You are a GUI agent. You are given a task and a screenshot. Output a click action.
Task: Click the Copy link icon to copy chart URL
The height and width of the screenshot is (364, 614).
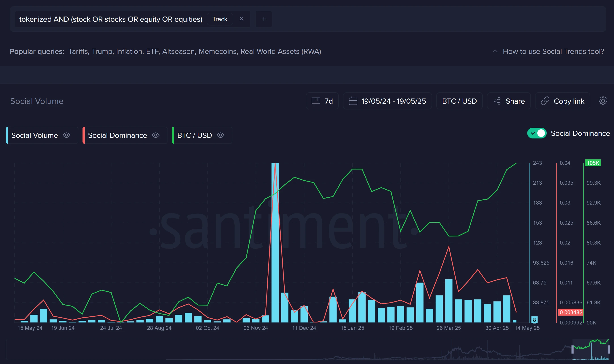pos(546,101)
